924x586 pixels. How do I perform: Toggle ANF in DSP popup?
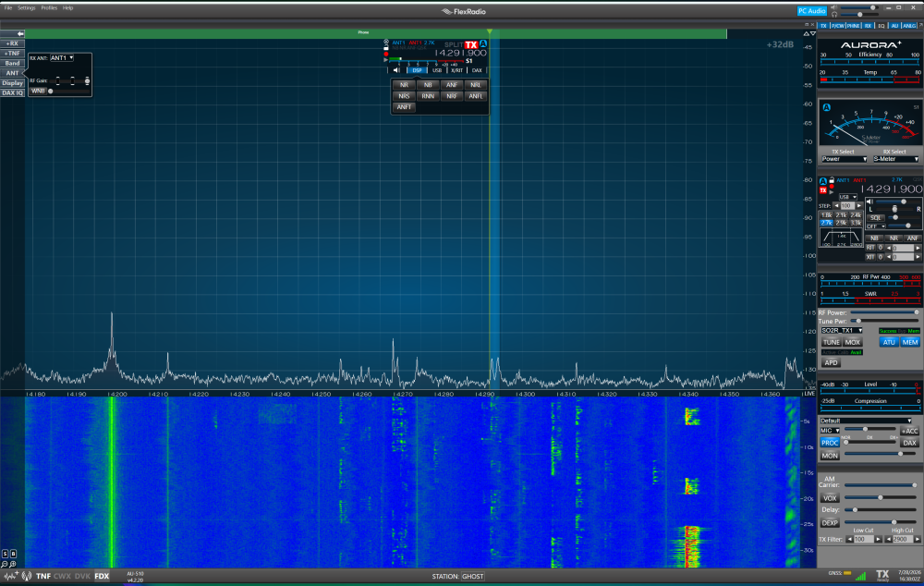point(452,85)
